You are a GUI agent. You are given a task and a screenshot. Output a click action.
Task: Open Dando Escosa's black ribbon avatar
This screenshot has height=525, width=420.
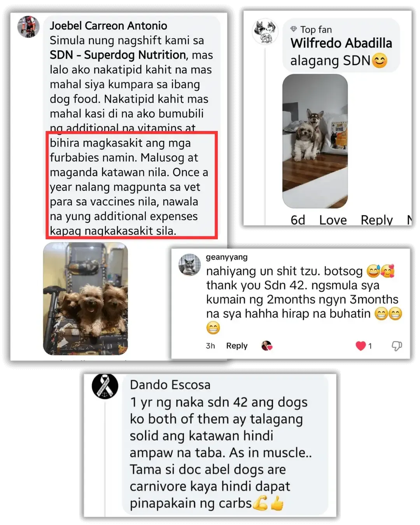pyautogui.click(x=105, y=386)
